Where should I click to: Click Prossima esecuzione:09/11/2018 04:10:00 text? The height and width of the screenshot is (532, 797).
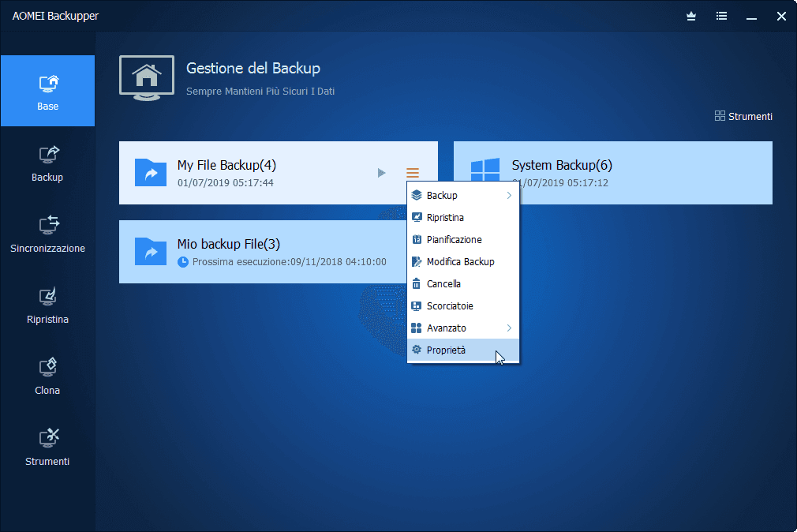[290, 262]
